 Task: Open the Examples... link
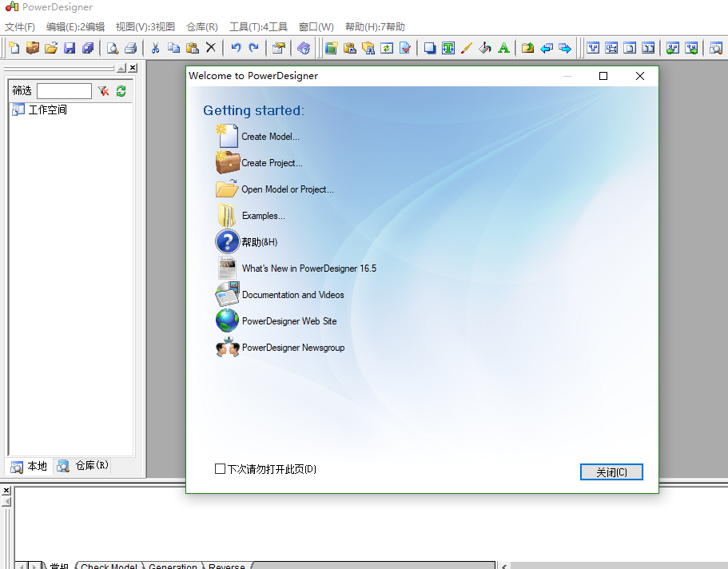pyautogui.click(x=263, y=216)
